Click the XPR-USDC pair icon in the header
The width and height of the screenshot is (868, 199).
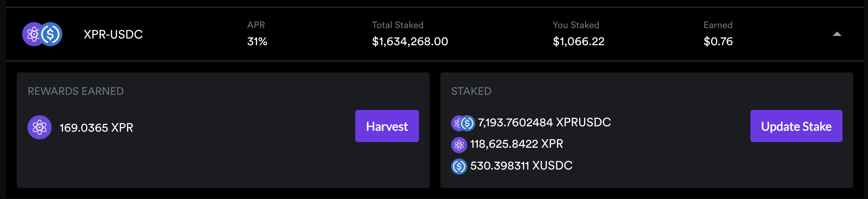pos(42,34)
